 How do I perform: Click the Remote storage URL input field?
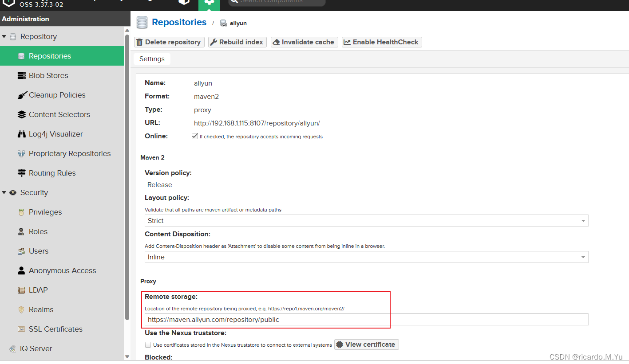[x=311, y=319]
